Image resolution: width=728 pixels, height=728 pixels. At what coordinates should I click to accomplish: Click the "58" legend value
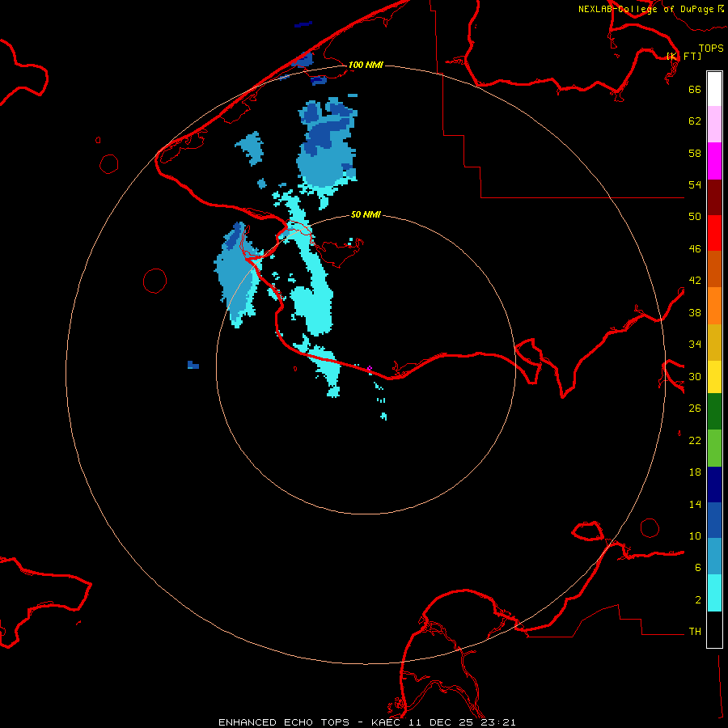(x=695, y=153)
